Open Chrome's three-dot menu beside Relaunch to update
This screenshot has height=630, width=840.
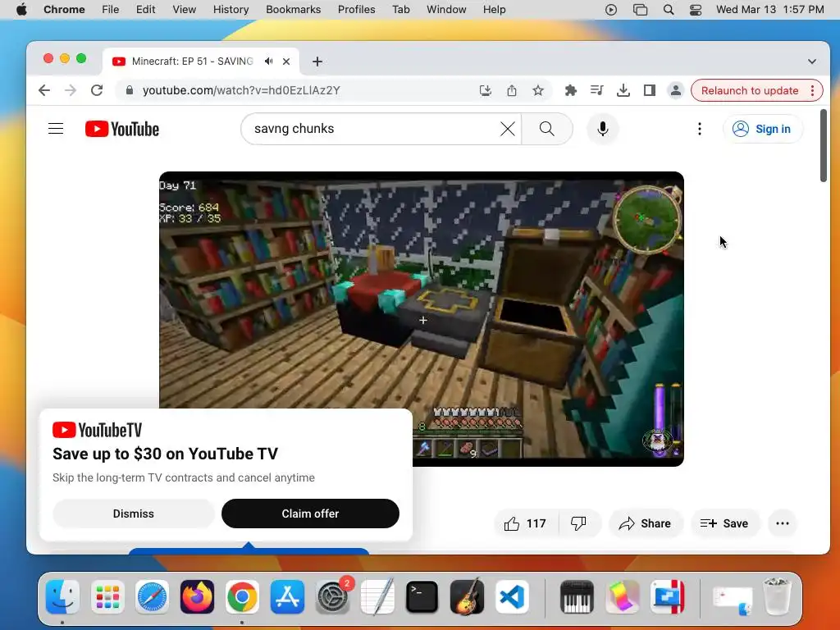[812, 90]
